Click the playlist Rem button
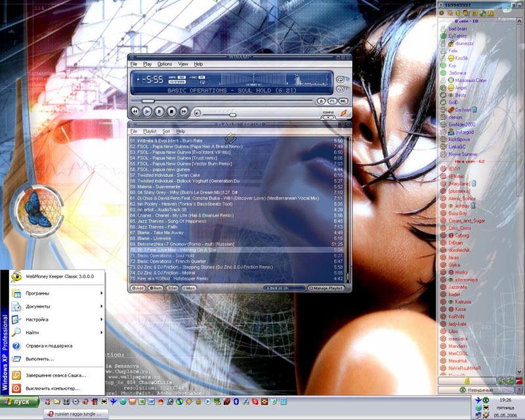This screenshot has height=420, width=525. point(156,288)
